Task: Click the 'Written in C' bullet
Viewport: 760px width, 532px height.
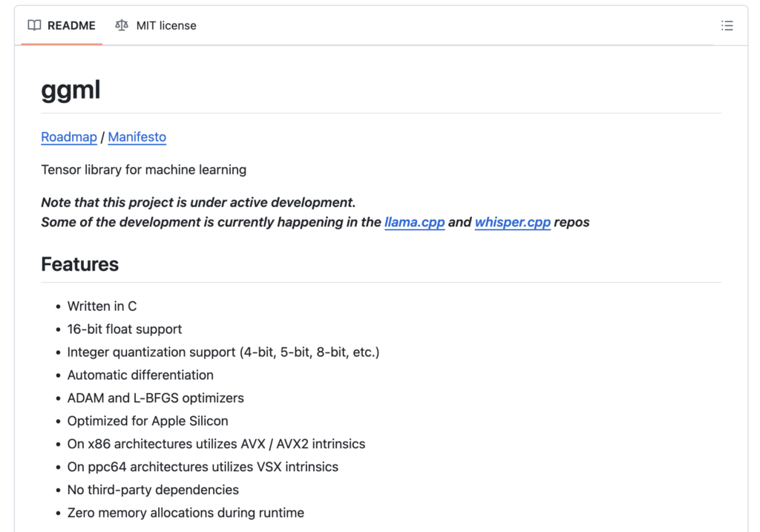Action: tap(102, 306)
